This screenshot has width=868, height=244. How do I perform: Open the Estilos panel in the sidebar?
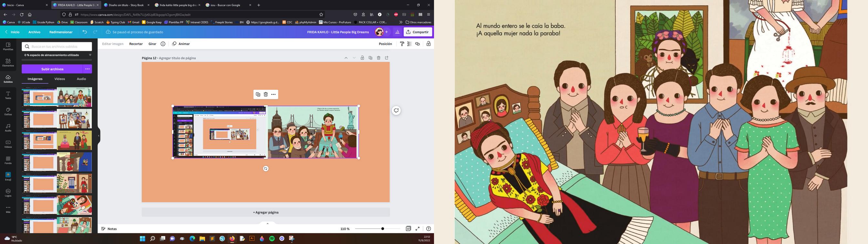(8, 112)
